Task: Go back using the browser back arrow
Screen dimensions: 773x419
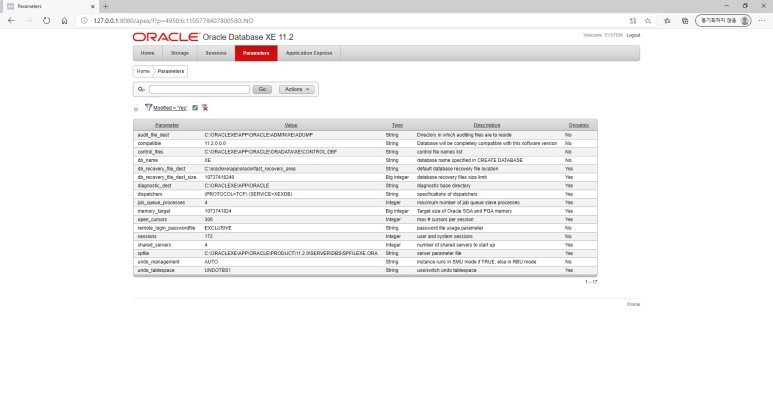Action: pyautogui.click(x=11, y=21)
